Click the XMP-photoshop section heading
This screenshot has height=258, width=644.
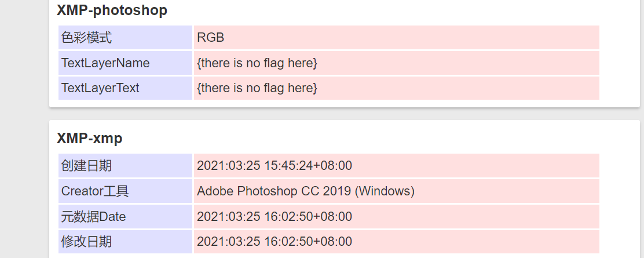click(x=112, y=10)
